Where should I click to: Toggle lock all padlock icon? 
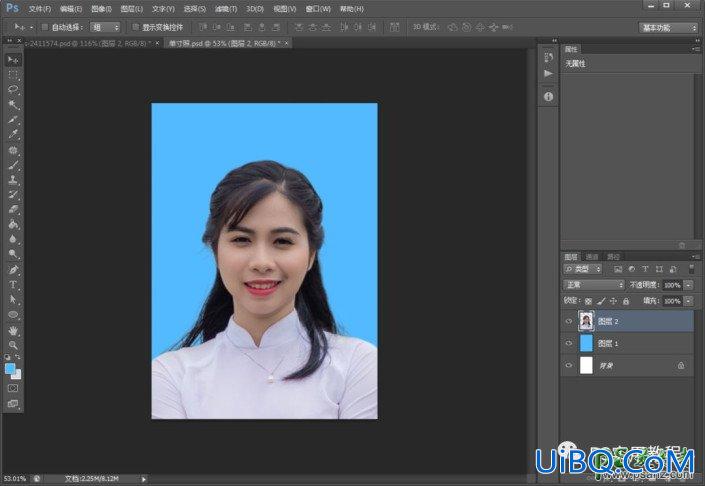coord(626,301)
